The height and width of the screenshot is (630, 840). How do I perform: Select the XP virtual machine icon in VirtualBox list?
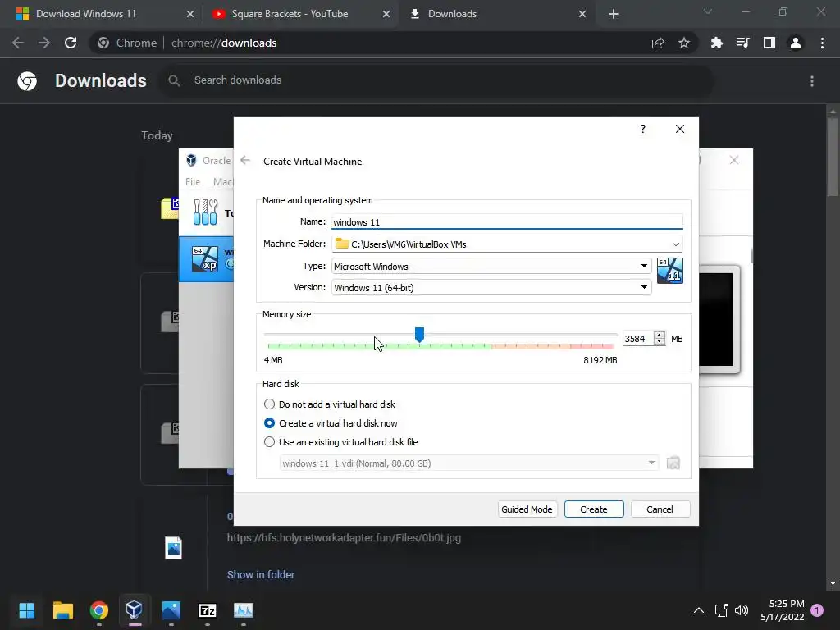point(205,258)
